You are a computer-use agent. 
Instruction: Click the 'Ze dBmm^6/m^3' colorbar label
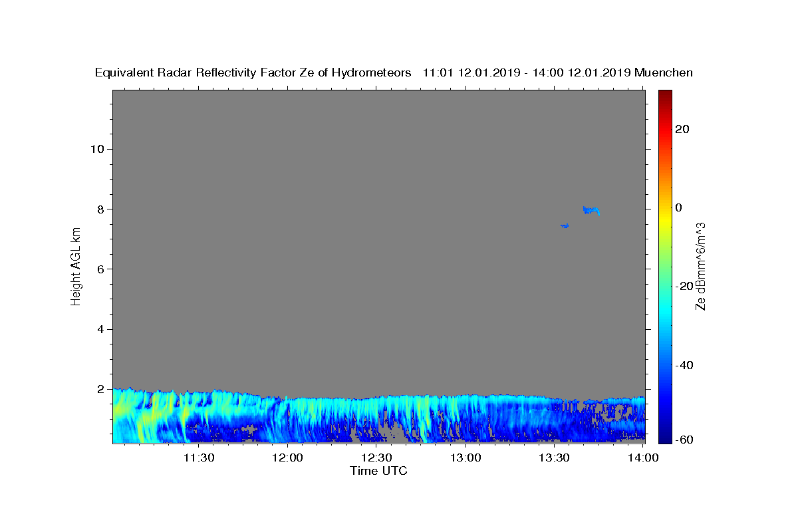tap(700, 266)
